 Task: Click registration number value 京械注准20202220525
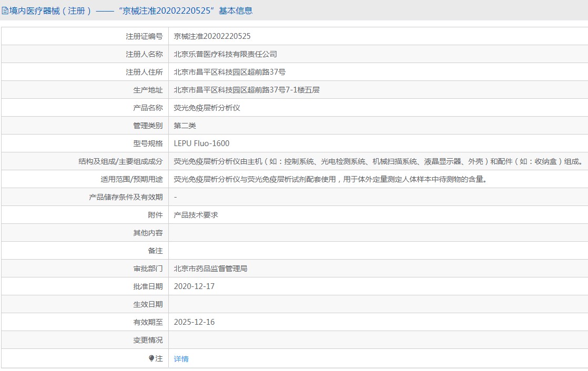[212, 36]
